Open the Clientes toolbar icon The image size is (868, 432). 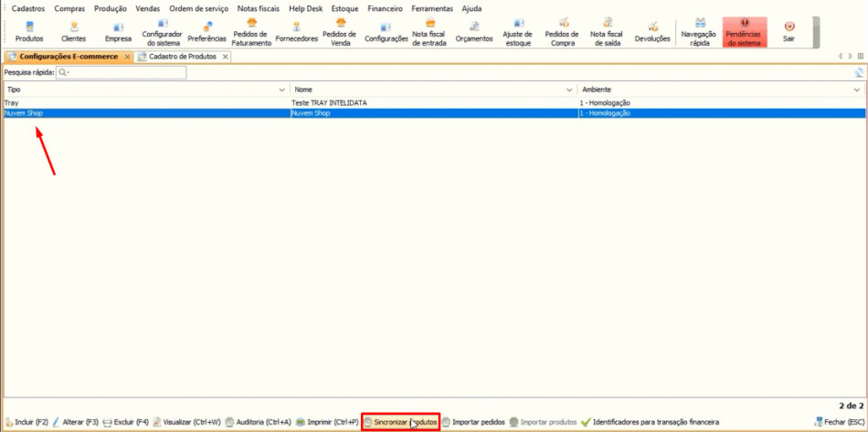coord(74,32)
